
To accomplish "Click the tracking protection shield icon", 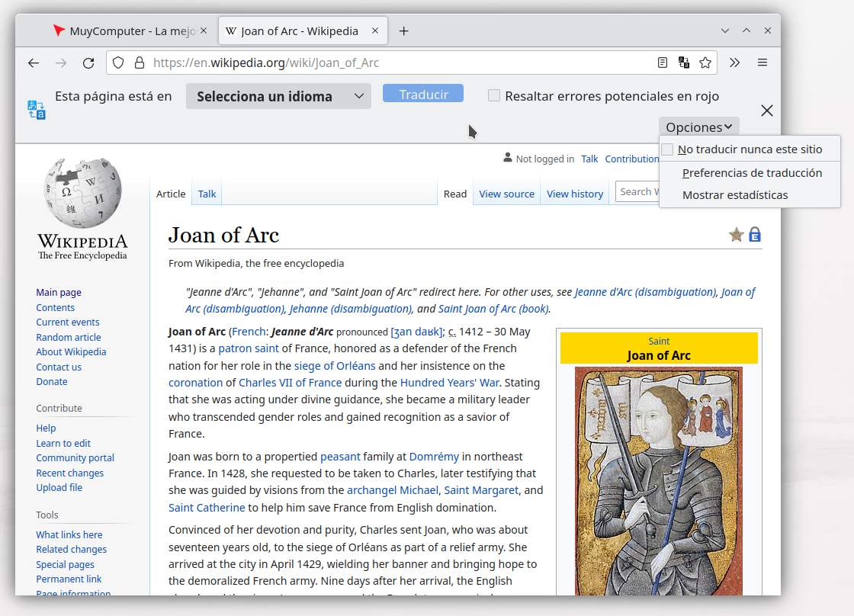I will coord(118,63).
